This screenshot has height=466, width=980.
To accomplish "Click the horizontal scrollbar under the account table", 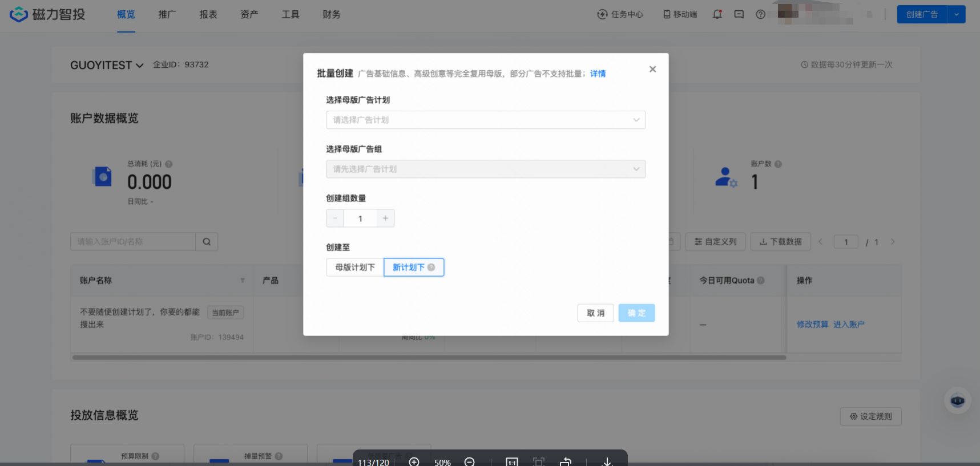I will coord(429,358).
